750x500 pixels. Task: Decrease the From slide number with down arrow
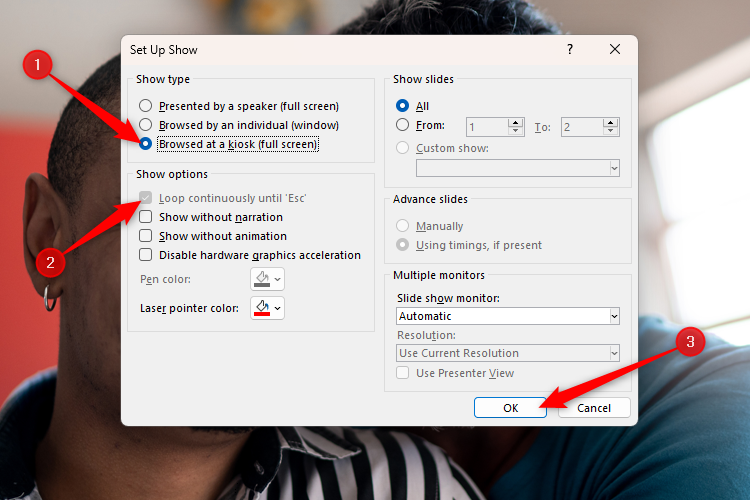[515, 131]
